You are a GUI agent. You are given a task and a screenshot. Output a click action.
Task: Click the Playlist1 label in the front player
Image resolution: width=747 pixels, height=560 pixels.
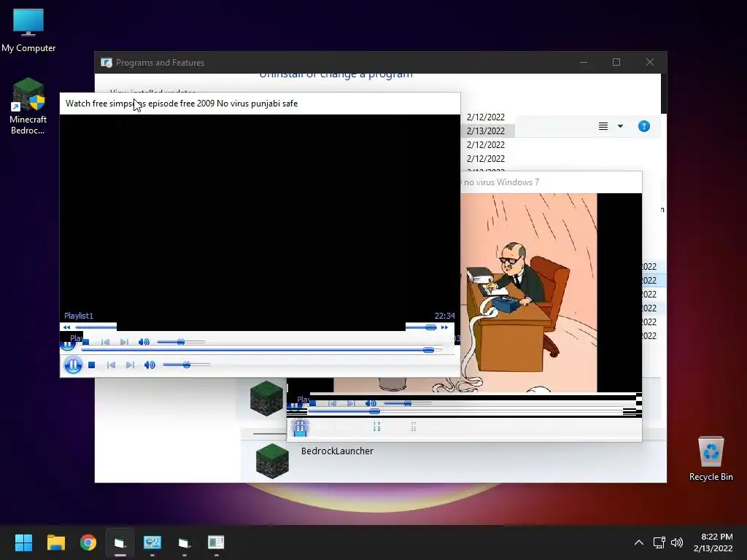point(79,316)
